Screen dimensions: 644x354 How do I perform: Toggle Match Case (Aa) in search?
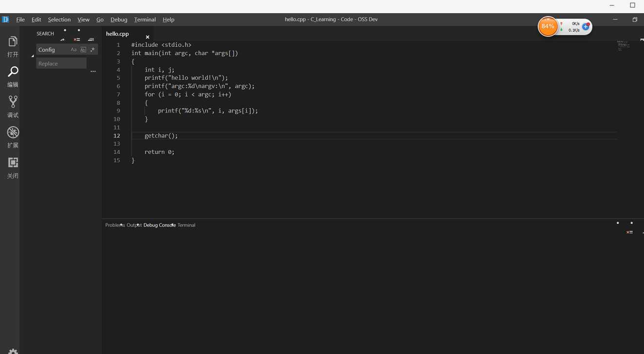click(74, 50)
